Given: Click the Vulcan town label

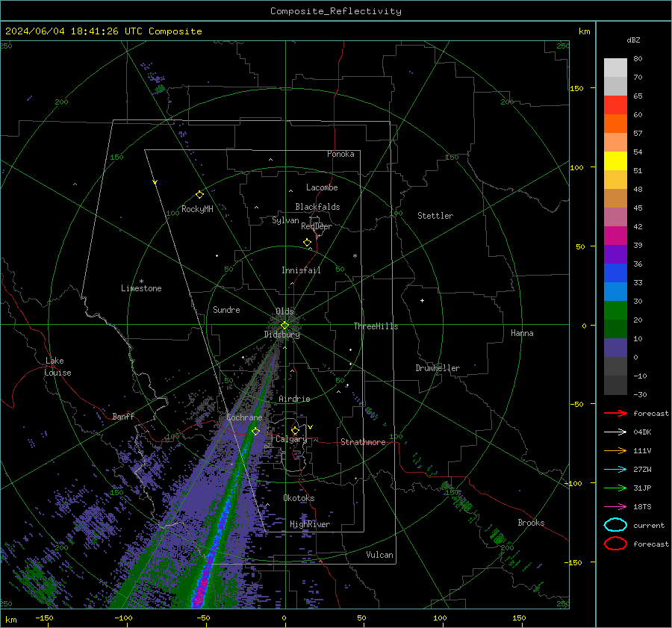Looking at the screenshot, I should click(x=379, y=555).
